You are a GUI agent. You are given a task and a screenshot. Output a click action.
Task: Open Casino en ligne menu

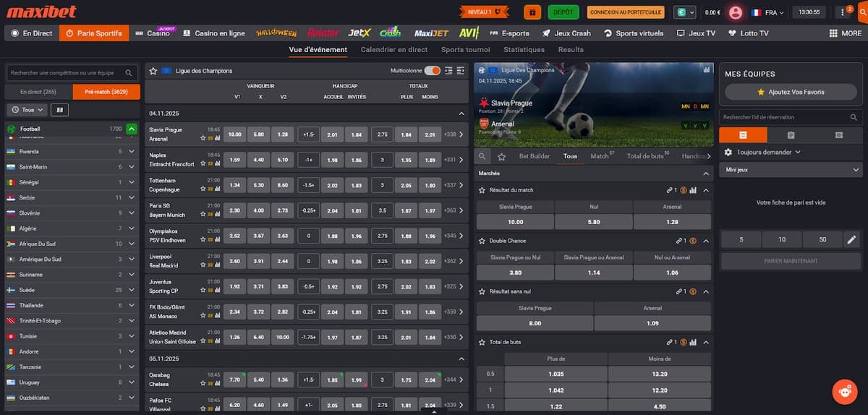coord(214,33)
